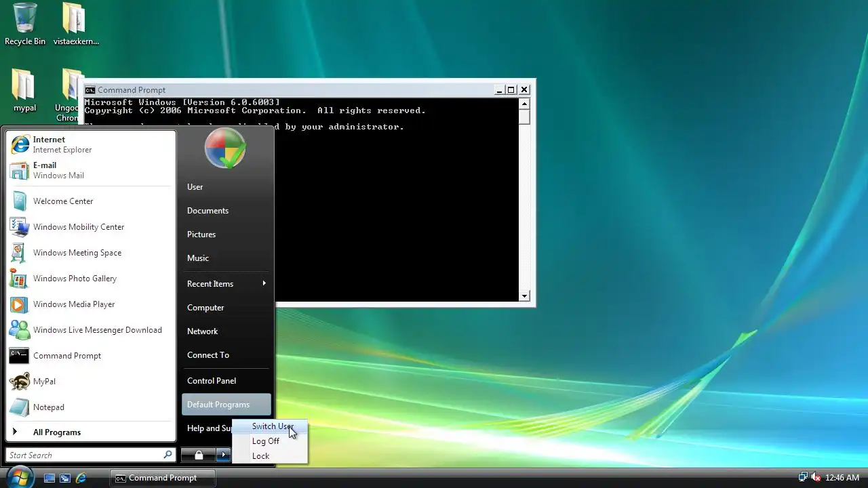
Task: Open Windows Photo Gallery icon
Action: pyautogui.click(x=20, y=279)
